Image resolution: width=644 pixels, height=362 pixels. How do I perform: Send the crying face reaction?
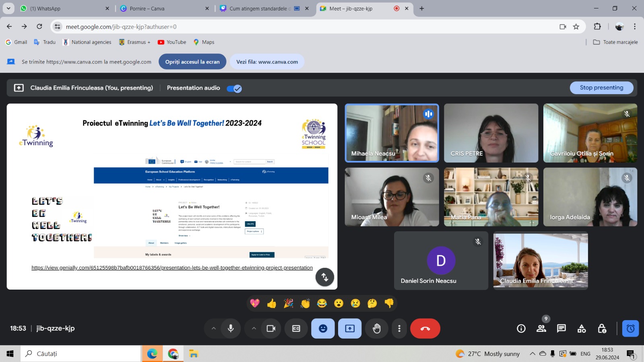pyautogui.click(x=355, y=303)
